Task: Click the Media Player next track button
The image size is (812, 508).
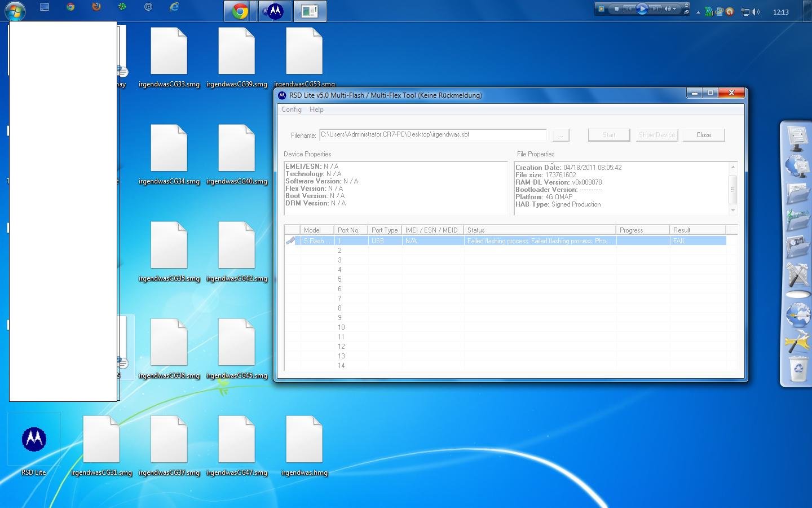Action: pyautogui.click(x=655, y=8)
